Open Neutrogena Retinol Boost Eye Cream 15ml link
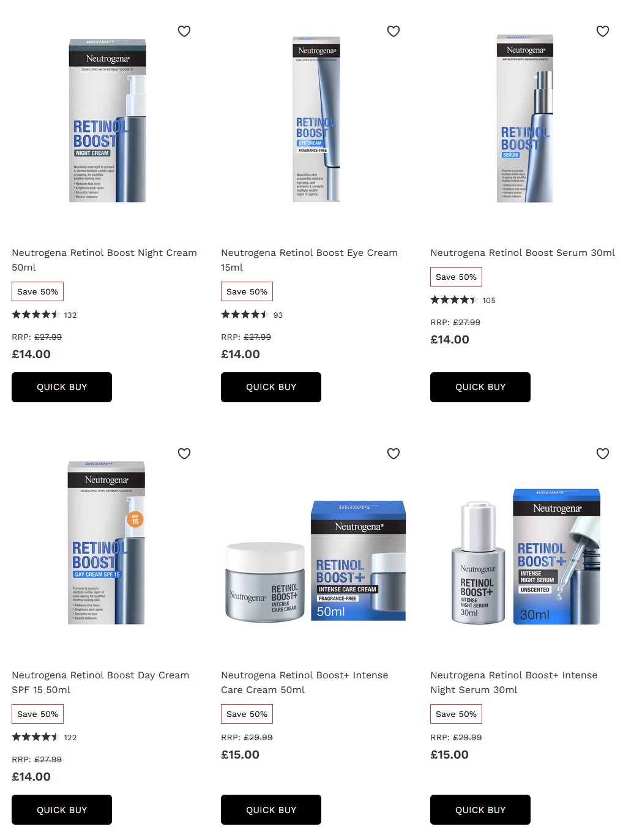 [x=310, y=260]
